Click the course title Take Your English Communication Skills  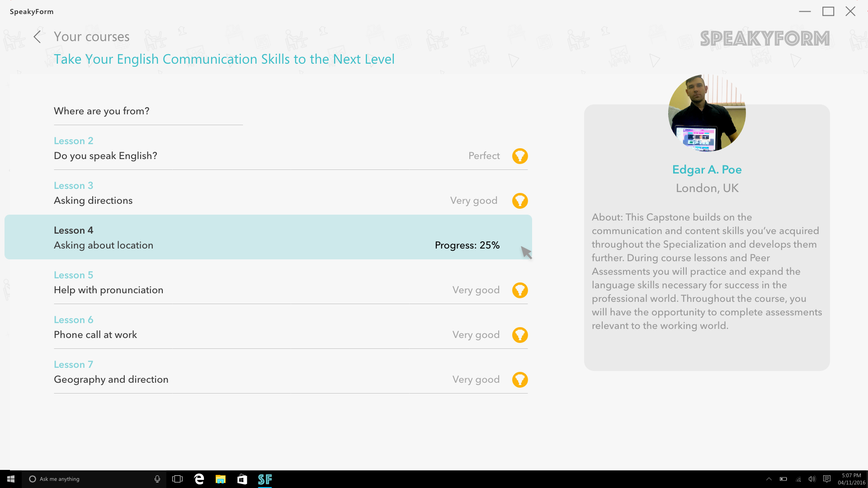click(224, 59)
